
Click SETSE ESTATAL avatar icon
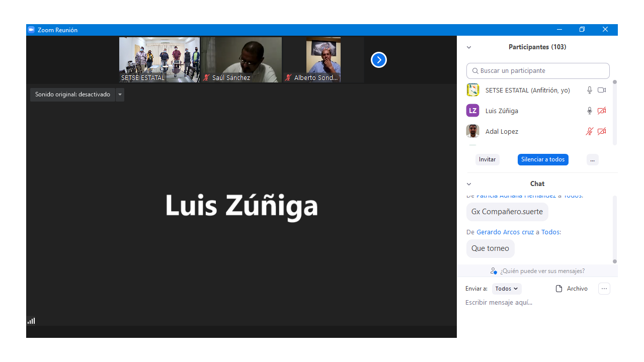pos(472,90)
